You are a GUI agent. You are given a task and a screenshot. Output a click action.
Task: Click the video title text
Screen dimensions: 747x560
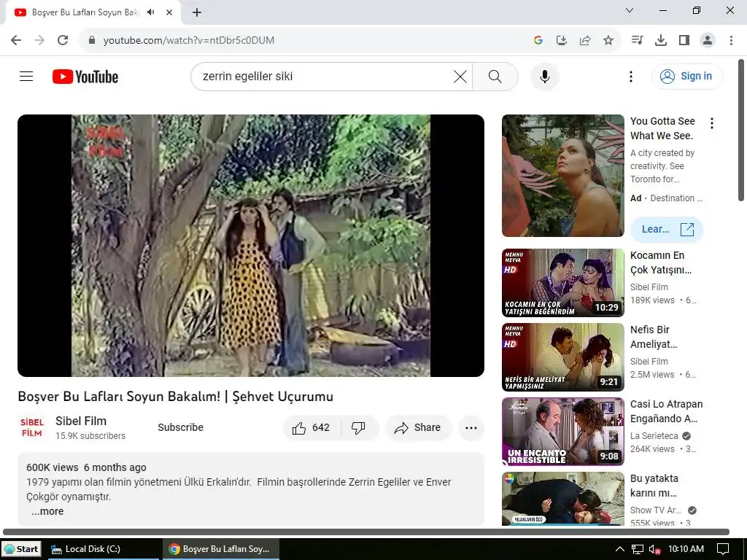click(x=175, y=396)
